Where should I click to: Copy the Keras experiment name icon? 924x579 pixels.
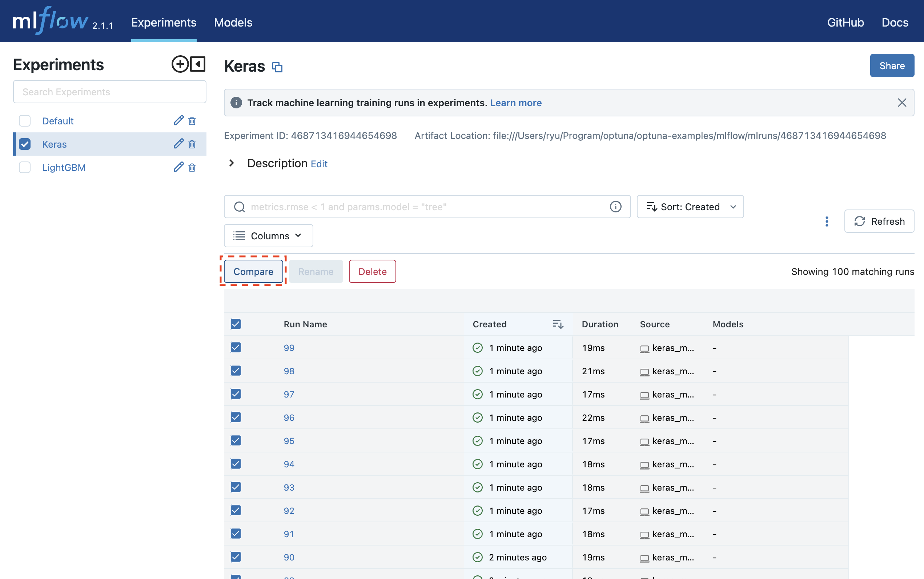277,67
